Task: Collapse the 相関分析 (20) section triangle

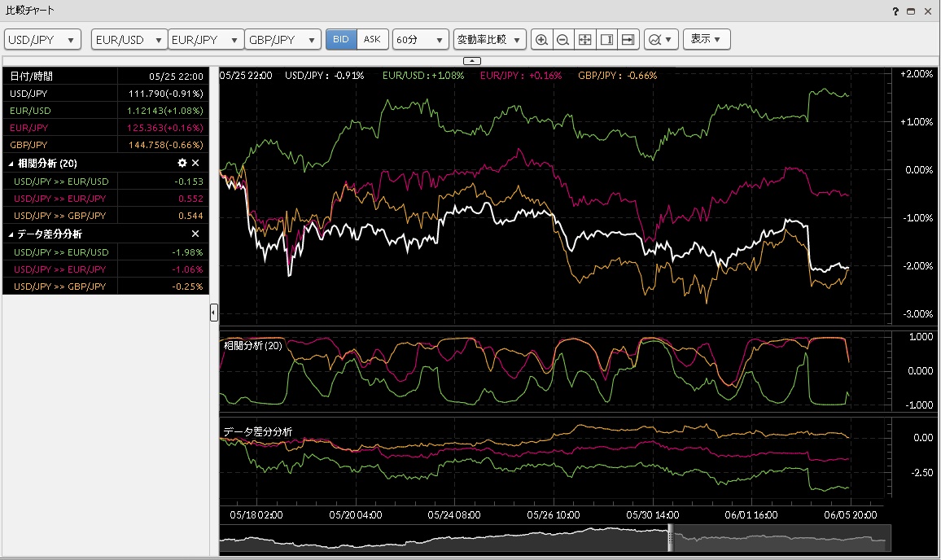Action: (x=11, y=164)
